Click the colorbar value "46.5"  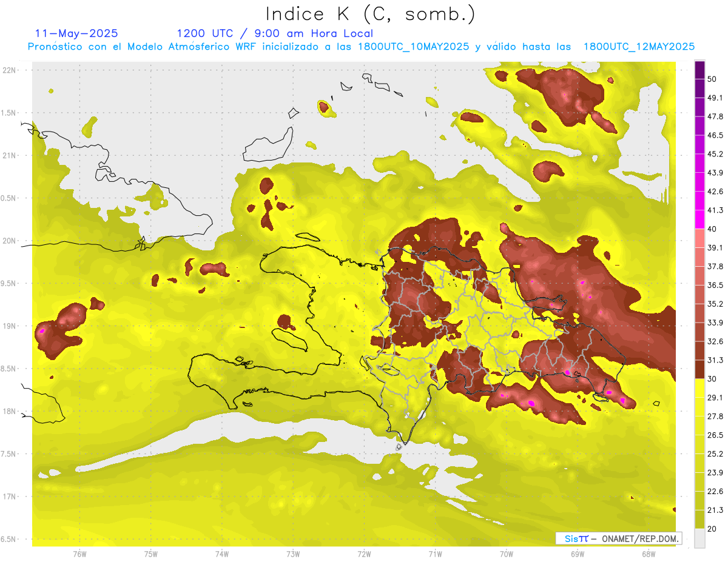(715, 135)
